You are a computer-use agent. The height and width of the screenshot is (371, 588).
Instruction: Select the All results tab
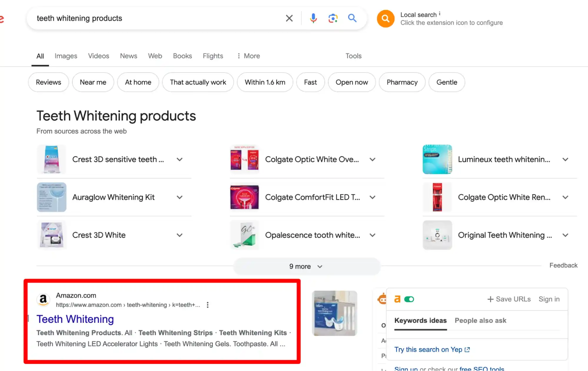point(40,56)
